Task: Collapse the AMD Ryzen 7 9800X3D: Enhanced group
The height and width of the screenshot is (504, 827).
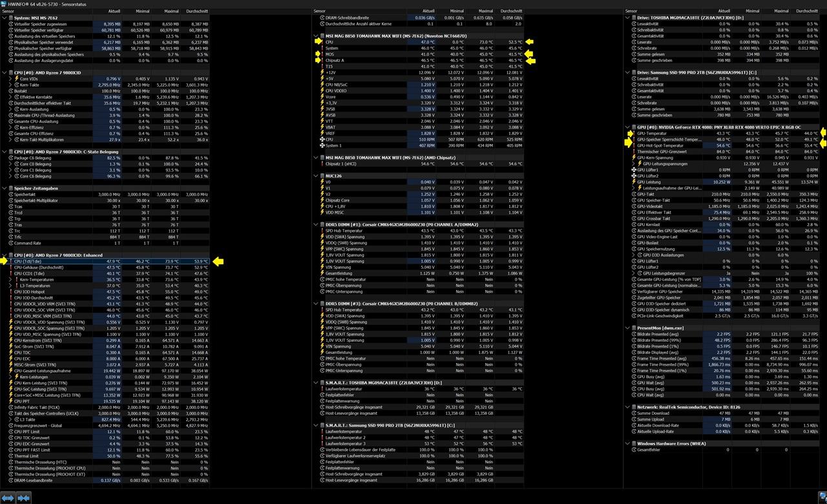Action: click(x=5, y=255)
